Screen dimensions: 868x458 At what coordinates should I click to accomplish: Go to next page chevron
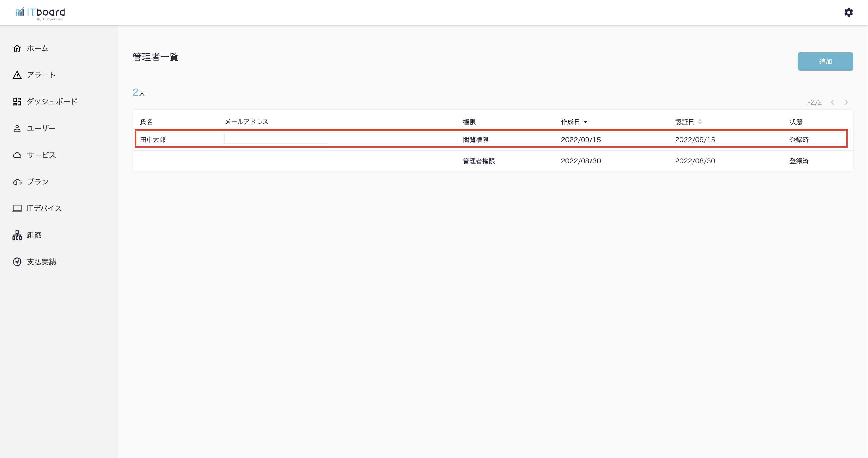[846, 102]
